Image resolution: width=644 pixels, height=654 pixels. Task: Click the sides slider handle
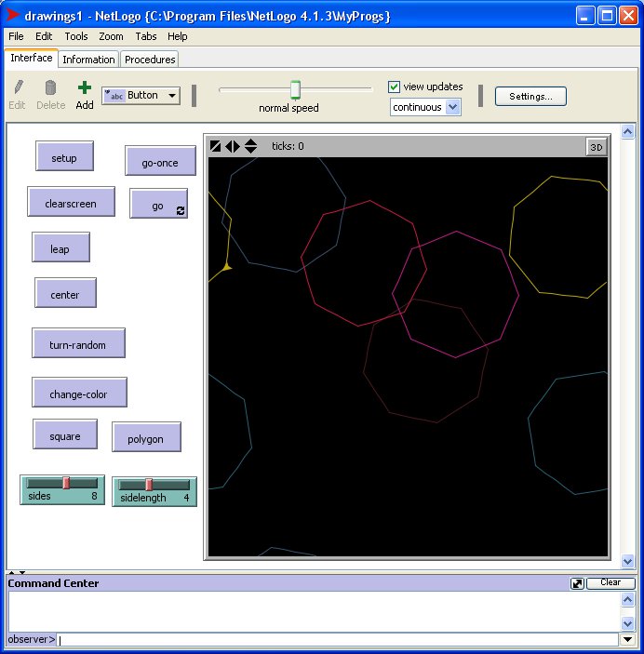[x=66, y=483]
